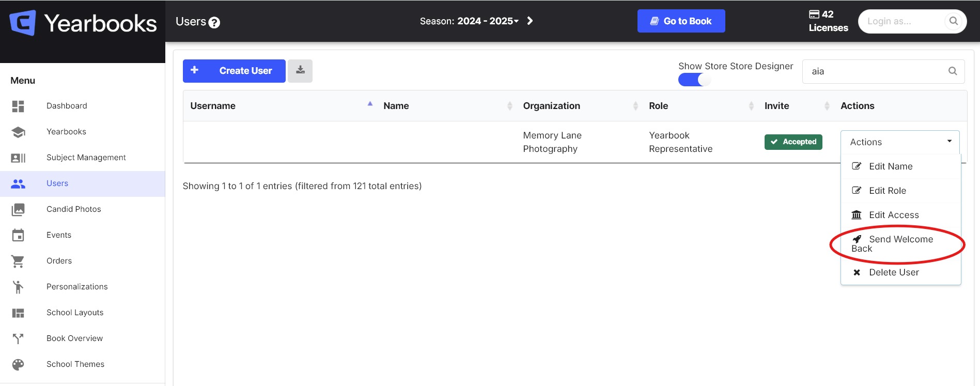Click the rocket icon for Send Welcome Back

[857, 239]
